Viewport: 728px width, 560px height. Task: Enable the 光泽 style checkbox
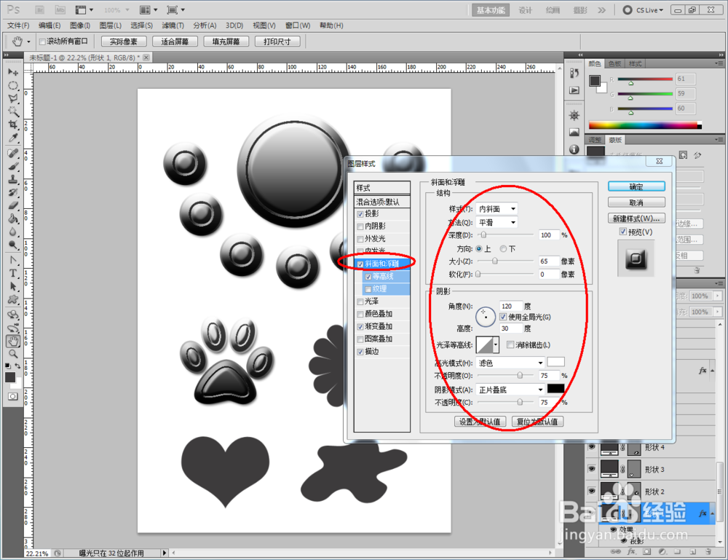[x=360, y=301]
